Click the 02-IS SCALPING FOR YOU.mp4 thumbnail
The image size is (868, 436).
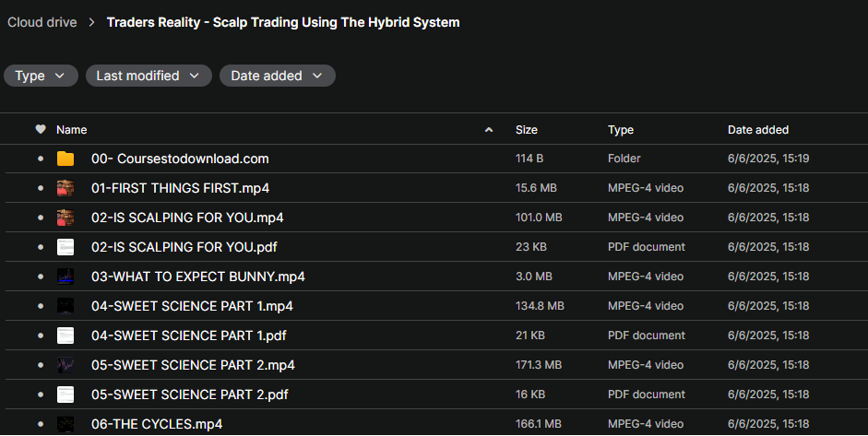65,218
